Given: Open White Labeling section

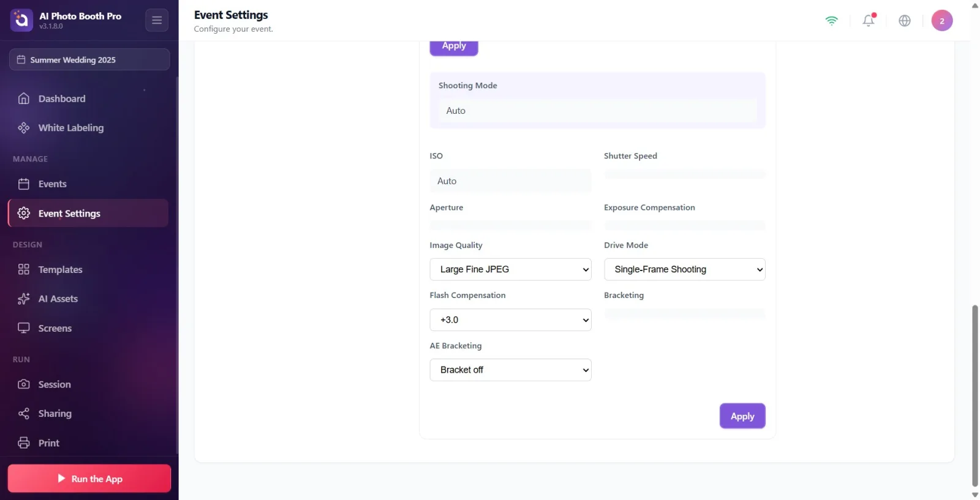Looking at the screenshot, I should point(89,128).
